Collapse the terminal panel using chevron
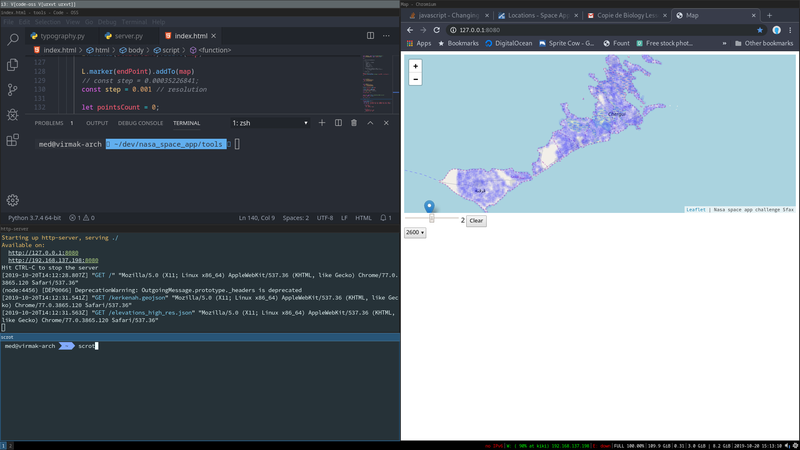The height and width of the screenshot is (450, 800). pos(370,123)
